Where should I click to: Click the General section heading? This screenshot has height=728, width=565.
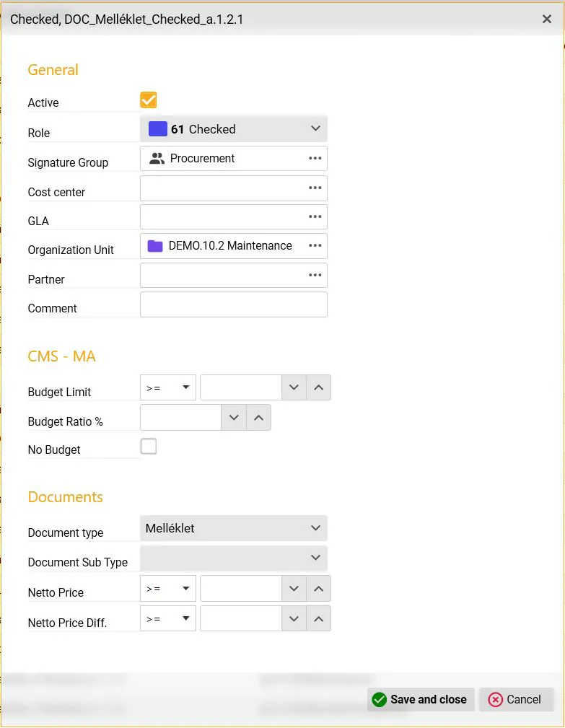(x=53, y=70)
